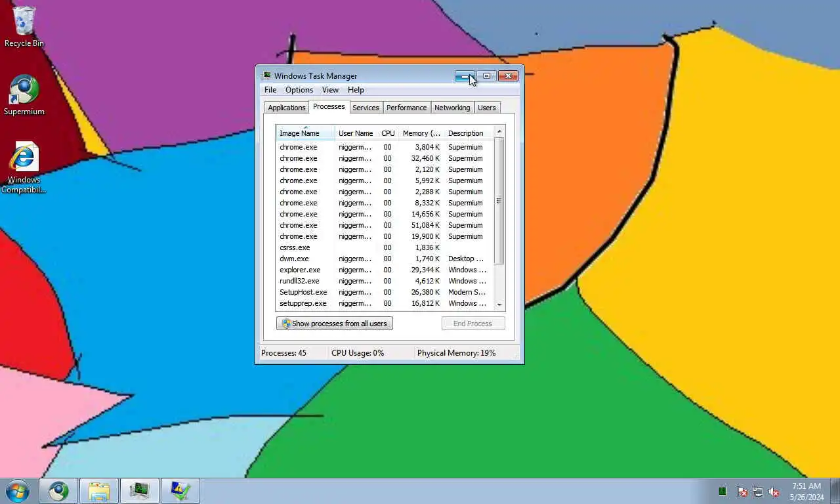Click the Task Manager taskbar button
The image size is (840, 504).
140,491
